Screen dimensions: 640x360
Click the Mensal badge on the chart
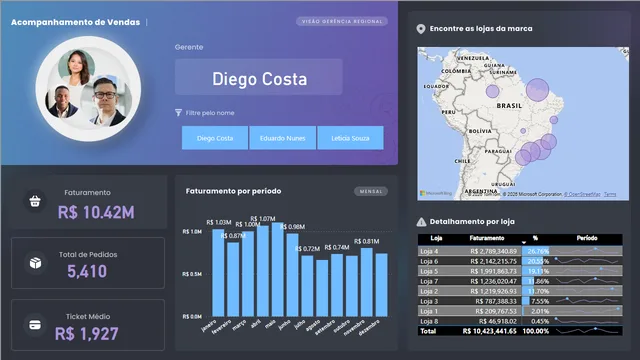pos(371,191)
